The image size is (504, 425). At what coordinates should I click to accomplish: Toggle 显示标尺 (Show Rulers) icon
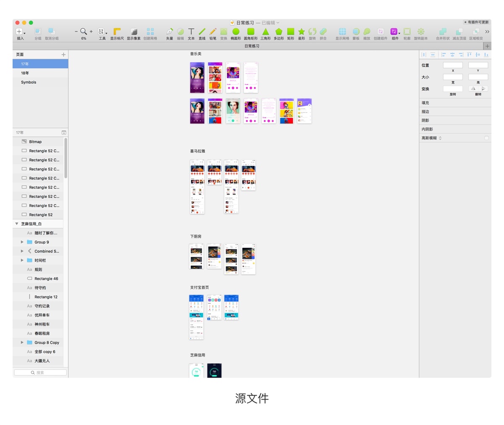click(x=117, y=31)
